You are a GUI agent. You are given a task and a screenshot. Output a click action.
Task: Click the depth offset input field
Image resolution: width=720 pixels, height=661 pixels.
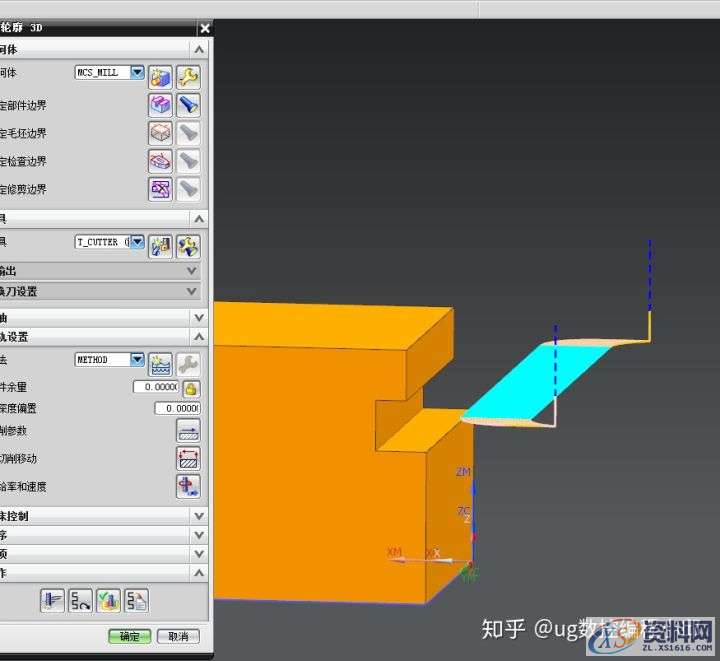point(177,409)
